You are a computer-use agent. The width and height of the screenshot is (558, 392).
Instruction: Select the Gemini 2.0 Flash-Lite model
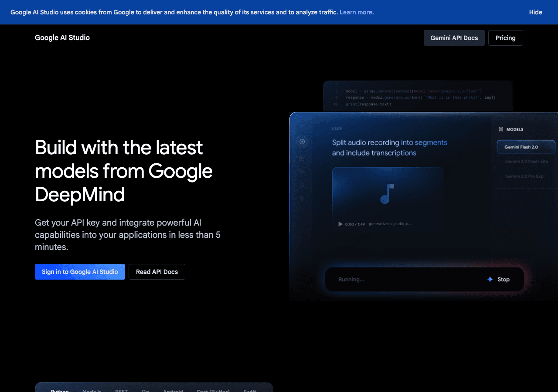tap(526, 162)
